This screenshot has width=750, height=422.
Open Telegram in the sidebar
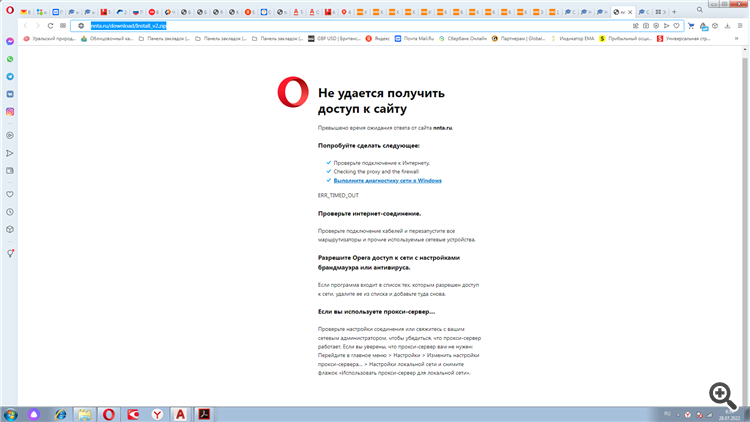pyautogui.click(x=10, y=77)
